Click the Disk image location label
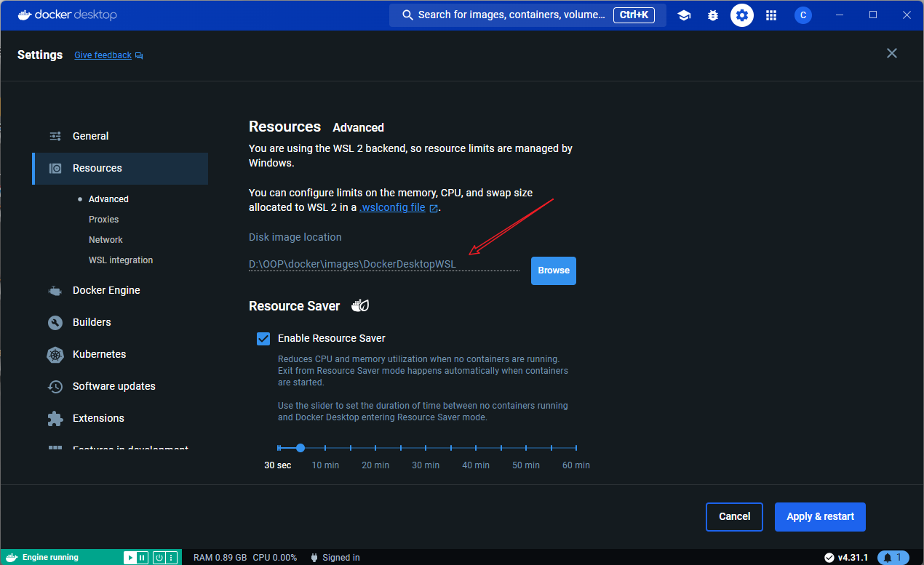The height and width of the screenshot is (565, 924). pos(295,237)
